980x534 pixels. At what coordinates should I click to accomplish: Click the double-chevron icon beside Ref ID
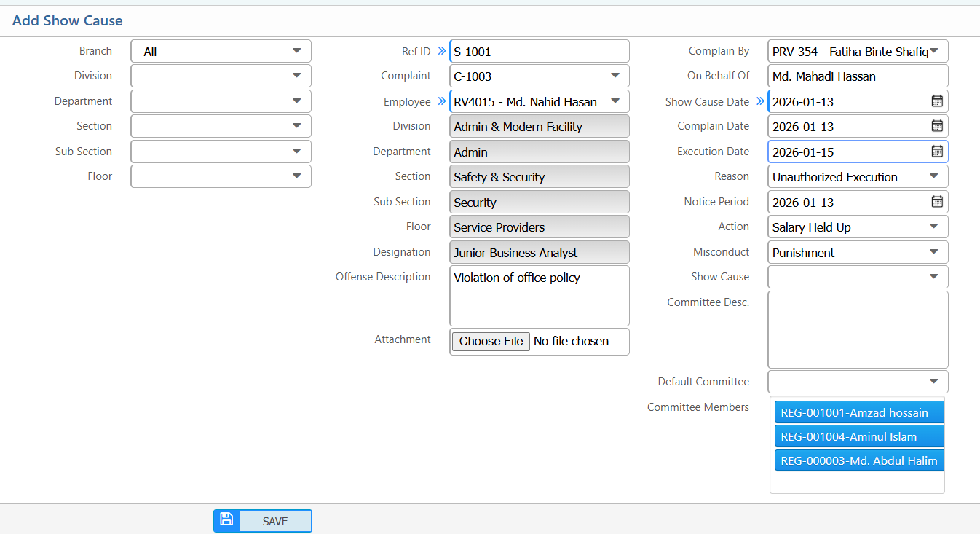pos(443,51)
